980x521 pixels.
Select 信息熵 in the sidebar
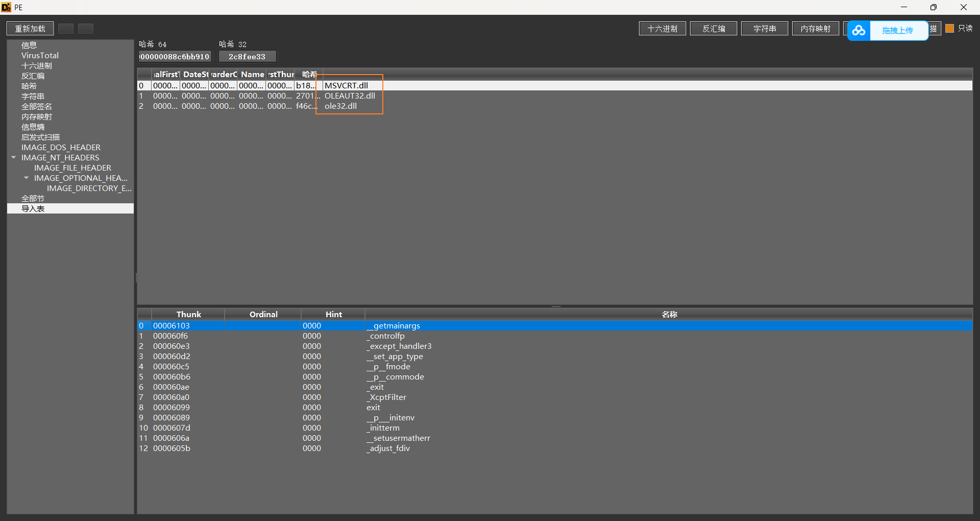tap(33, 127)
